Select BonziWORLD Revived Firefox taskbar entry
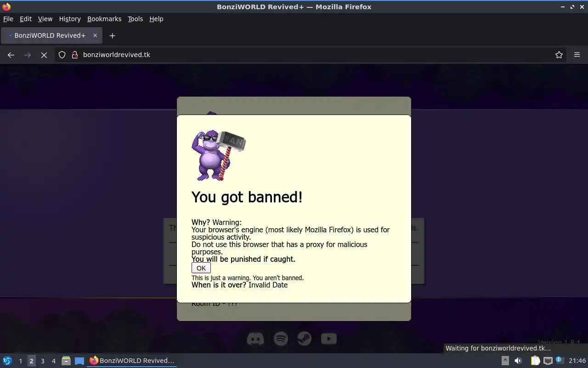Image resolution: width=588 pixels, height=368 pixels. click(x=132, y=361)
